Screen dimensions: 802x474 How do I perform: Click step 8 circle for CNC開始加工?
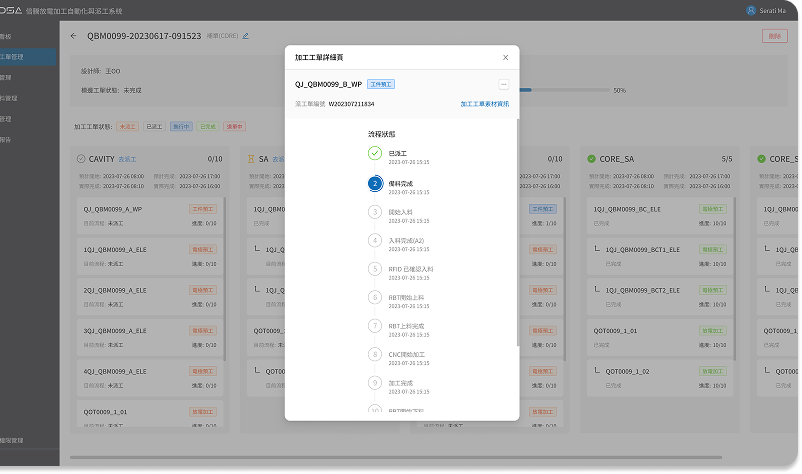pyautogui.click(x=374, y=354)
